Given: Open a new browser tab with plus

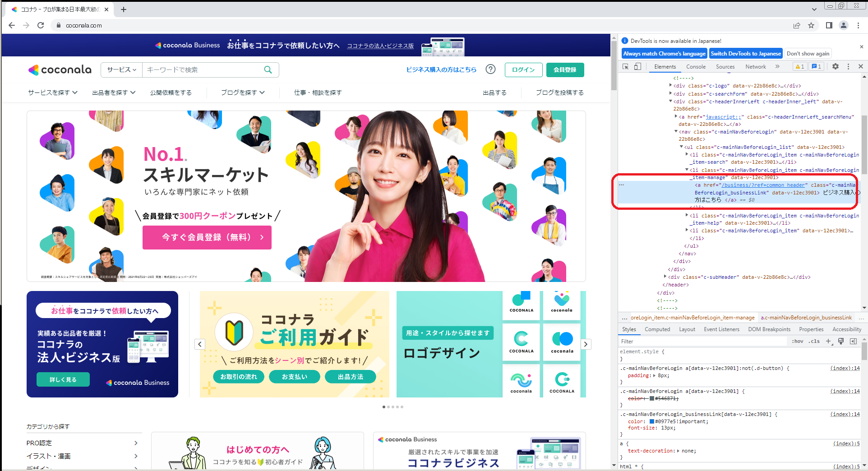Looking at the screenshot, I should [124, 9].
